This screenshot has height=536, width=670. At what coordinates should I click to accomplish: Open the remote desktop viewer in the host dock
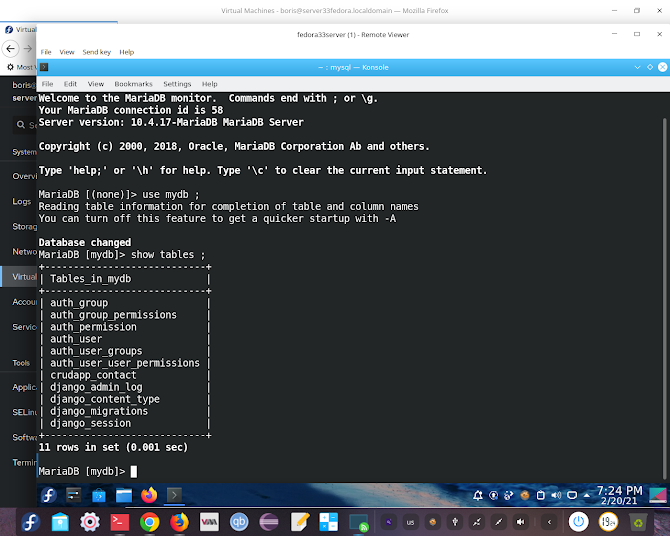click(359, 522)
